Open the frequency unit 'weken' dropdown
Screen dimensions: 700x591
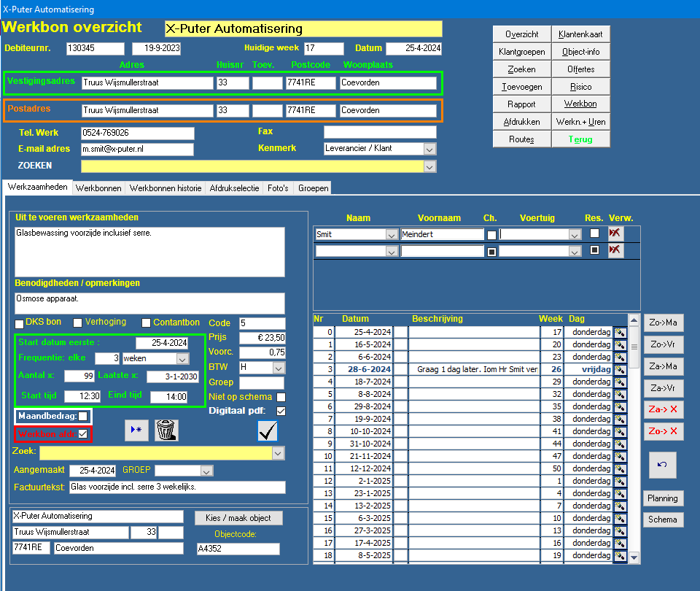point(182,359)
